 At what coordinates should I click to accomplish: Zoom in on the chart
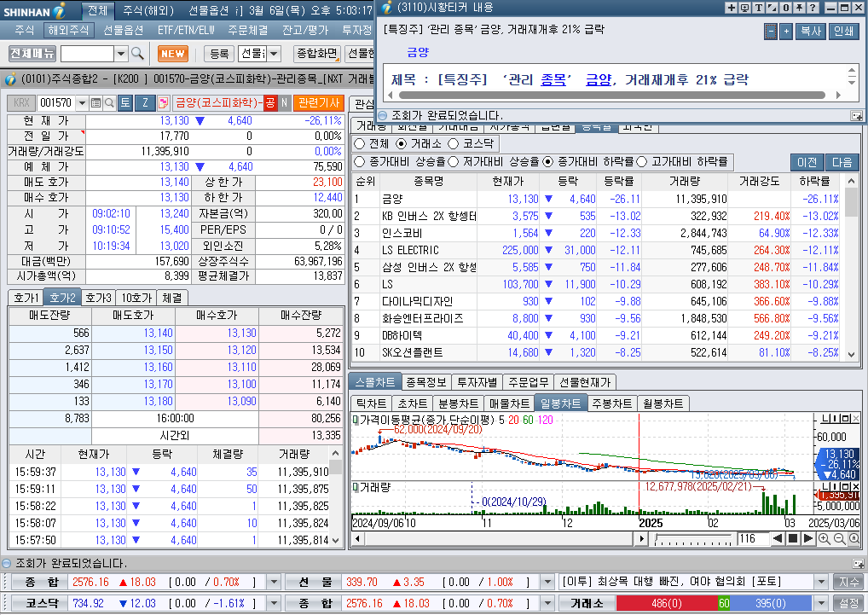pyautogui.click(x=825, y=538)
